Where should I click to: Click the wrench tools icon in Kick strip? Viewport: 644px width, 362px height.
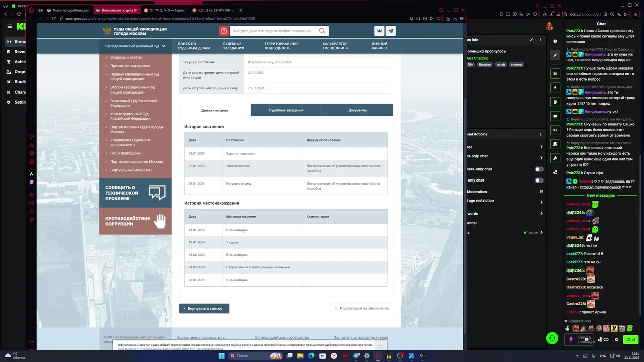[555, 158]
